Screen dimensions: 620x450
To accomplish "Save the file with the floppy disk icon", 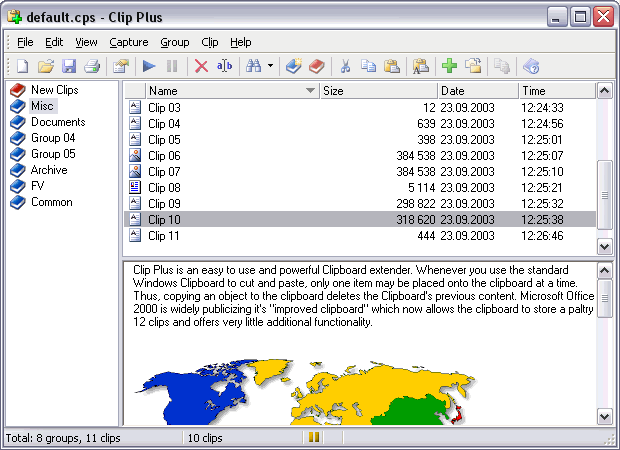I will click(69, 66).
